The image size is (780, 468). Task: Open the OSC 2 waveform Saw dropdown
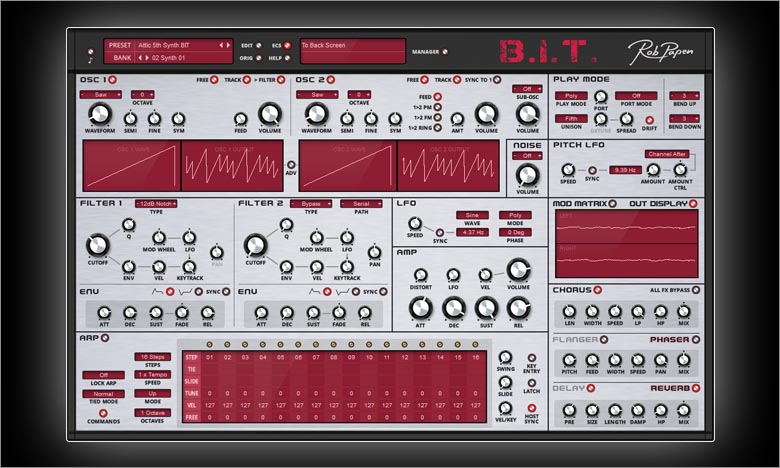click(317, 94)
